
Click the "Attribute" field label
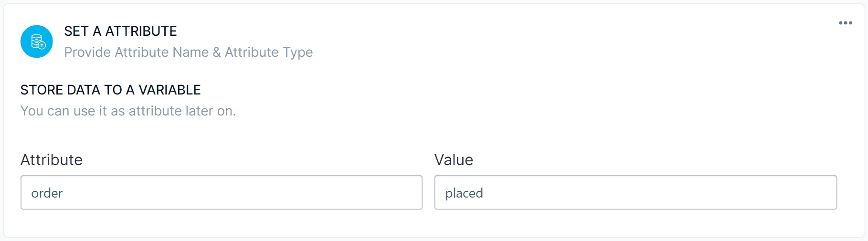tap(52, 160)
